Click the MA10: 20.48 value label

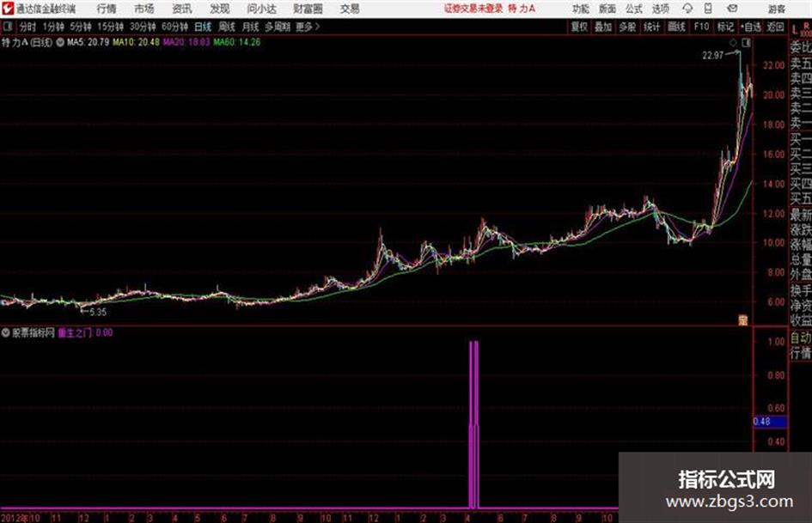click(136, 42)
